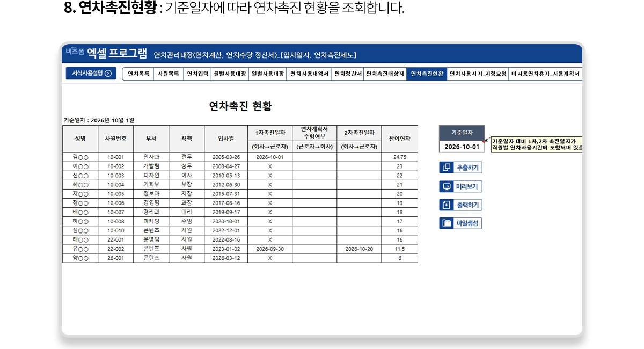This screenshot has width=644, height=349.
Task: Click the print icon on 출력하기
Action: pyautogui.click(x=447, y=205)
